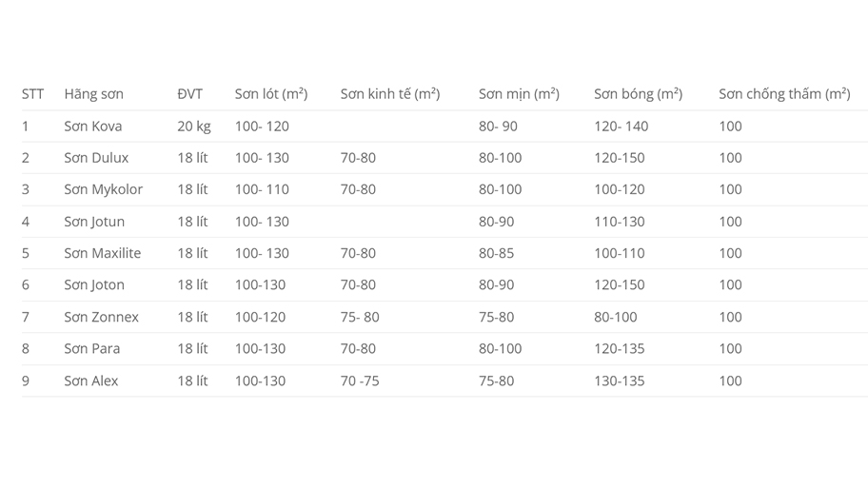Click the Sơn lót (m²) header
The width and height of the screenshot is (868, 488).
point(270,94)
